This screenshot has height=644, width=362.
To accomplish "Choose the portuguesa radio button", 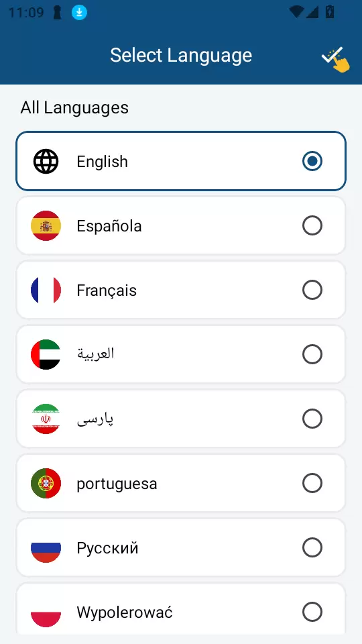I will (x=312, y=484).
